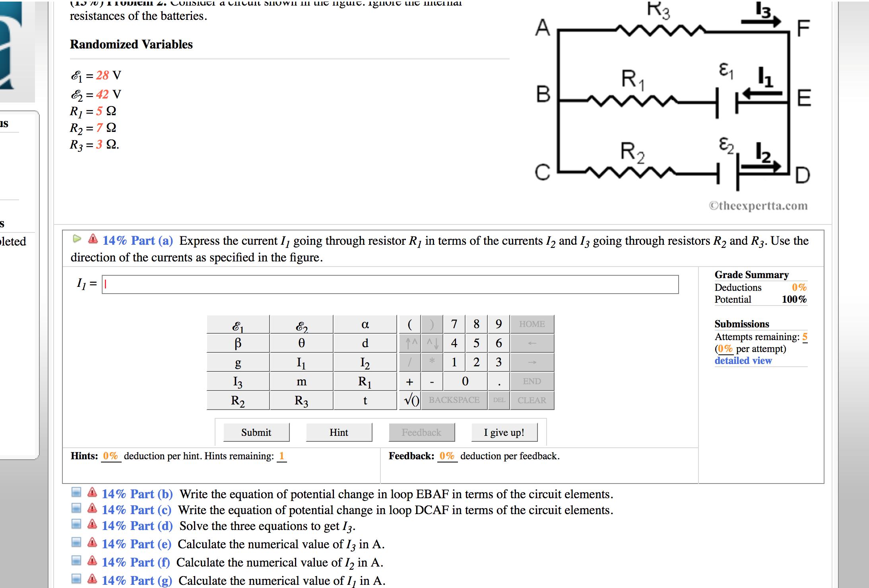This screenshot has width=869, height=588.
Task: Toggle the checkbox next to Part (f)
Action: point(76,561)
